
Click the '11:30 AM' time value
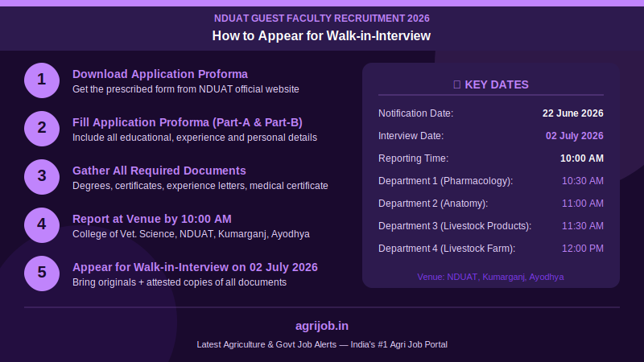[x=583, y=226]
